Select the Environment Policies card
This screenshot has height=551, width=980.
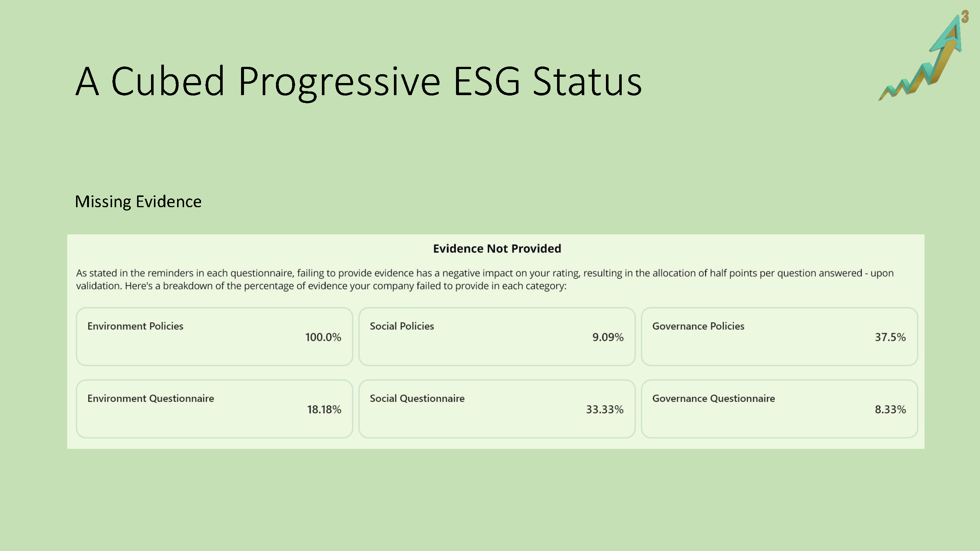tap(215, 336)
